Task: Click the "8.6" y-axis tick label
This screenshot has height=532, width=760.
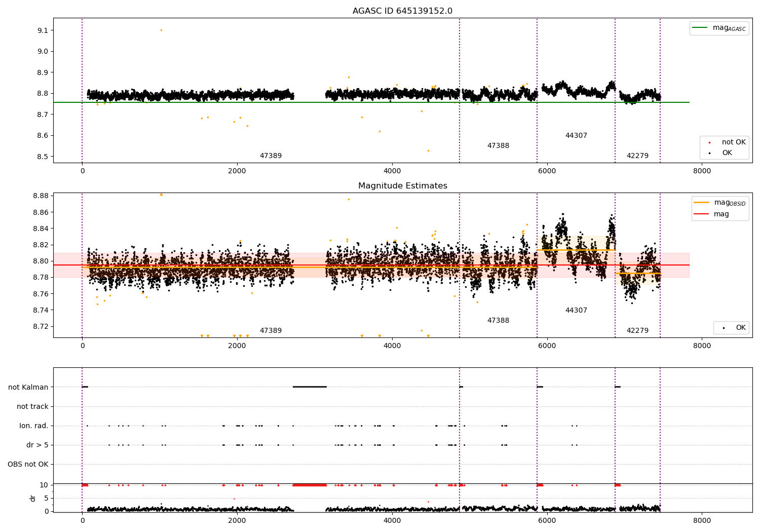Action: (x=43, y=135)
